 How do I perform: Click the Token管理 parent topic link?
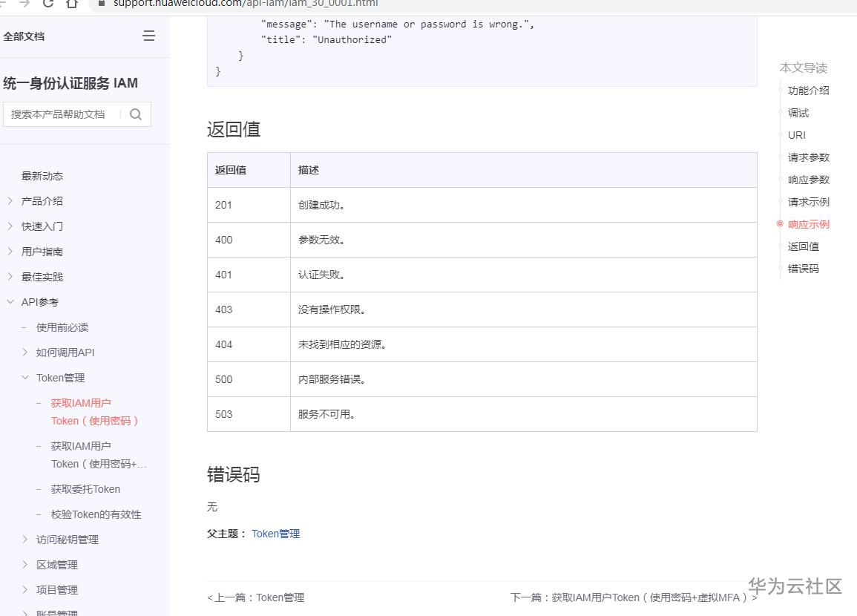(275, 534)
